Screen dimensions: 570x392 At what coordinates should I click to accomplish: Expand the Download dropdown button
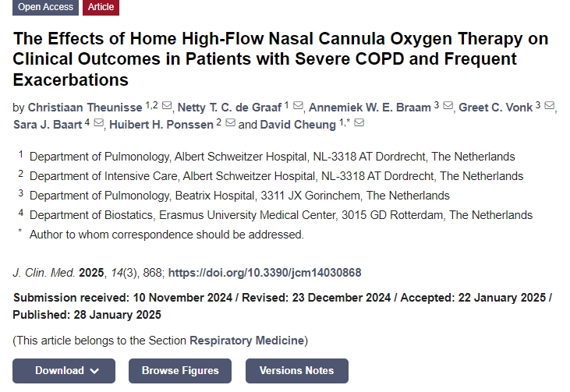64,371
